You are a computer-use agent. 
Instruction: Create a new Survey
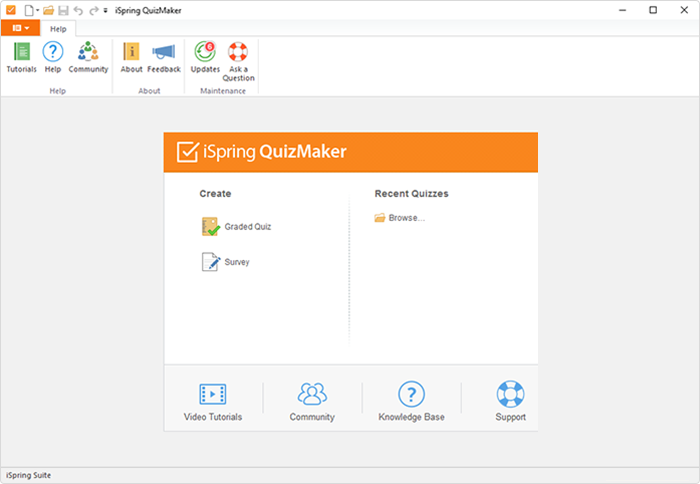(x=225, y=262)
